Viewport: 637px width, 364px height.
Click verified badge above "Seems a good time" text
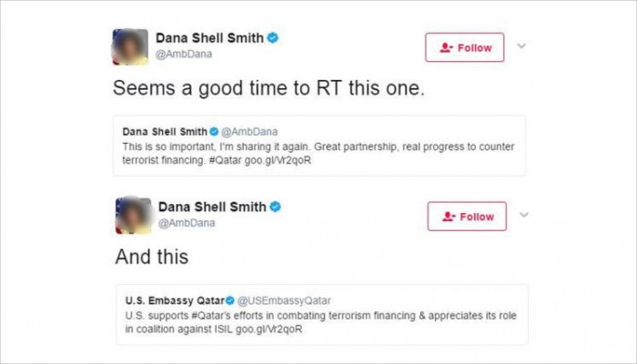271,39
